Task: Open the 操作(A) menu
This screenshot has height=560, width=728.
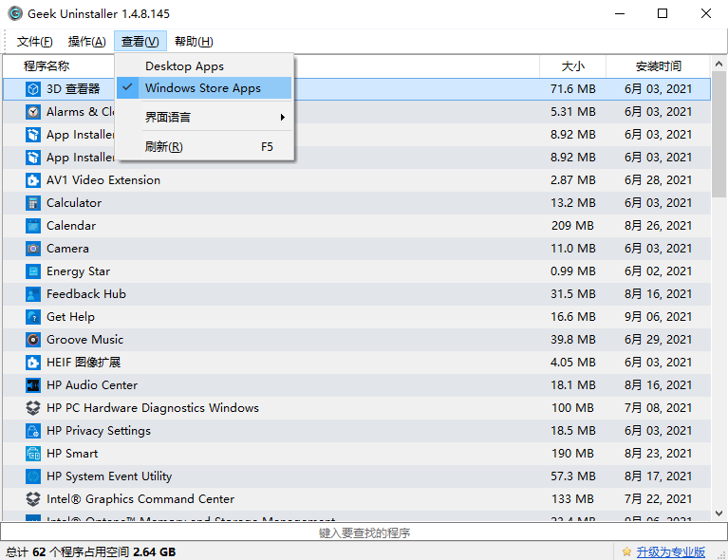Action: pos(86,42)
